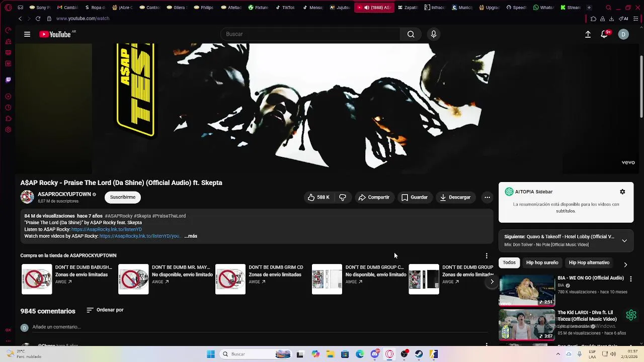Focus the YouTube Buscar search box
Image resolution: width=644 pixels, height=362 pixels.
[310, 34]
